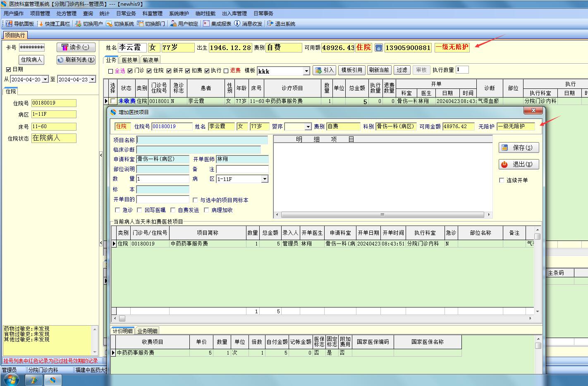Collapse the left panel splitter arrow

click(101, 155)
